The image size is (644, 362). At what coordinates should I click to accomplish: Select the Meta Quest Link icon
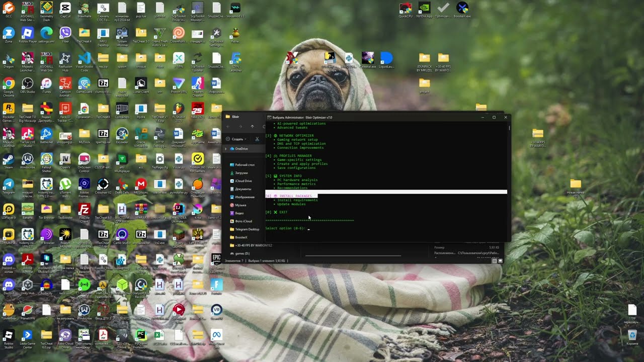(216, 338)
